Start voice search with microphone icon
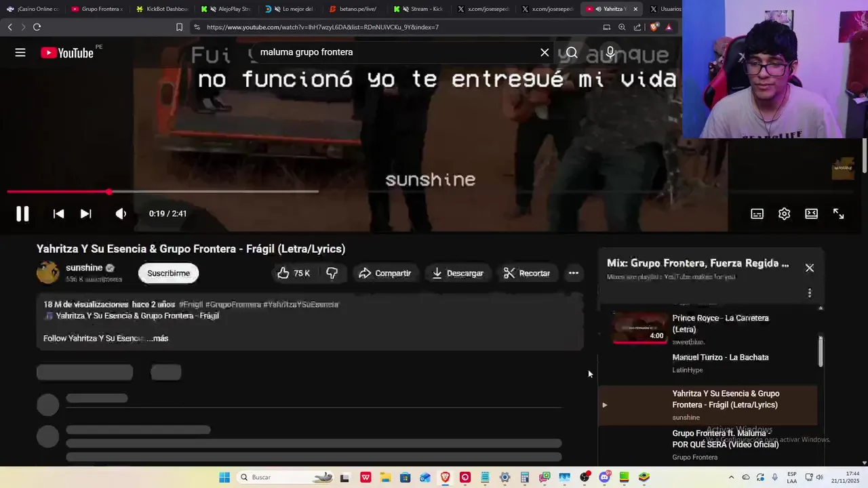This screenshot has width=868, height=488. coord(610,52)
